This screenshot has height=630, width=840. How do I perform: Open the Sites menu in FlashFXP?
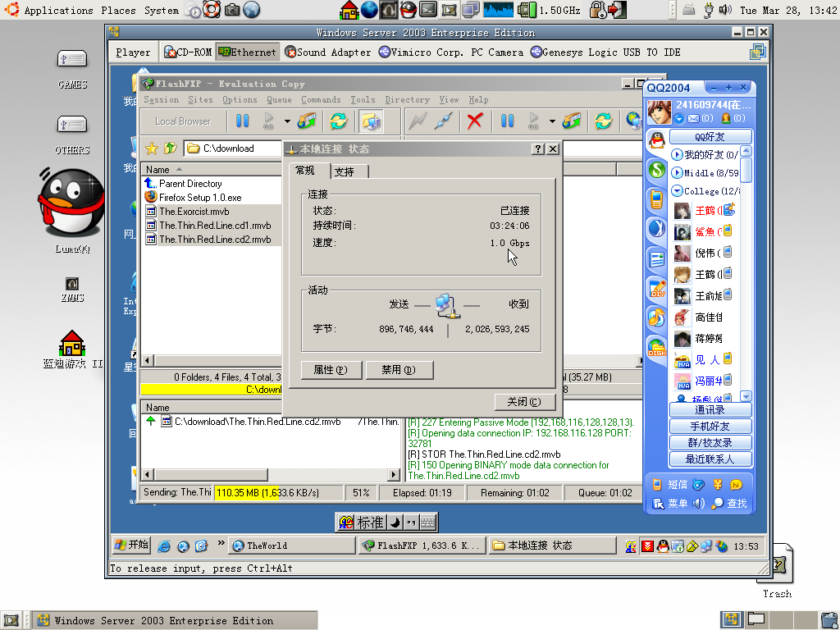coord(200,99)
